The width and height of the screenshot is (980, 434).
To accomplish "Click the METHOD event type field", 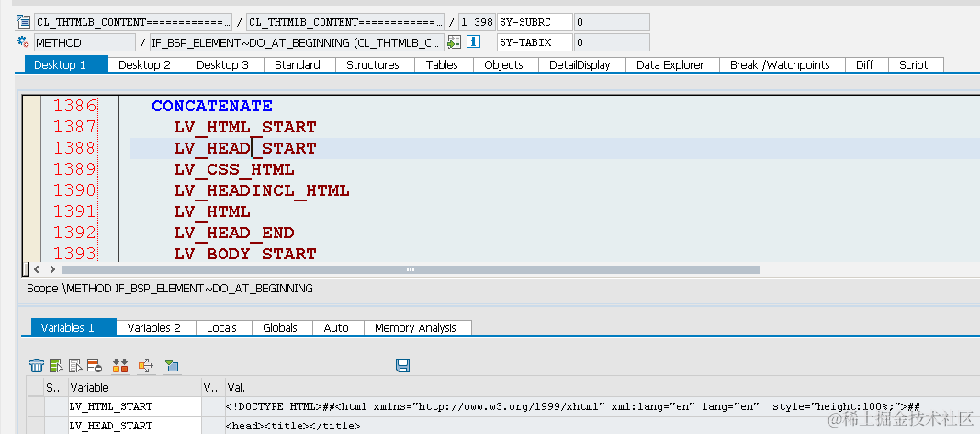I will point(84,42).
